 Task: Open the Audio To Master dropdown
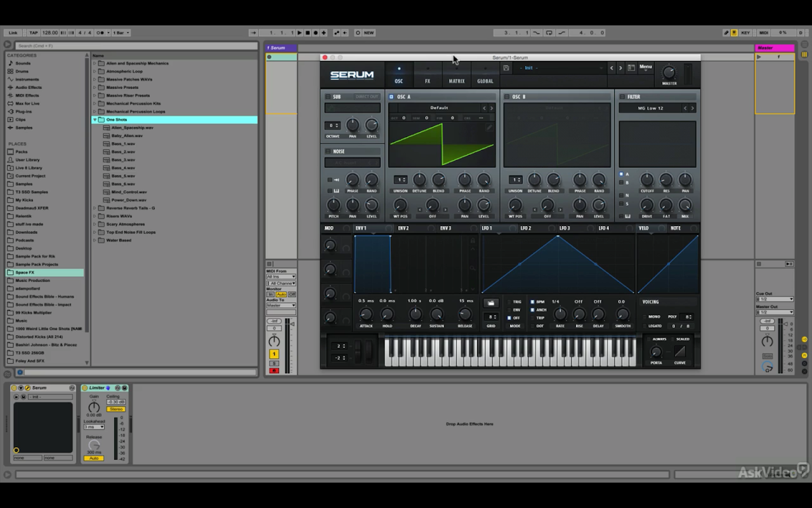tap(281, 305)
